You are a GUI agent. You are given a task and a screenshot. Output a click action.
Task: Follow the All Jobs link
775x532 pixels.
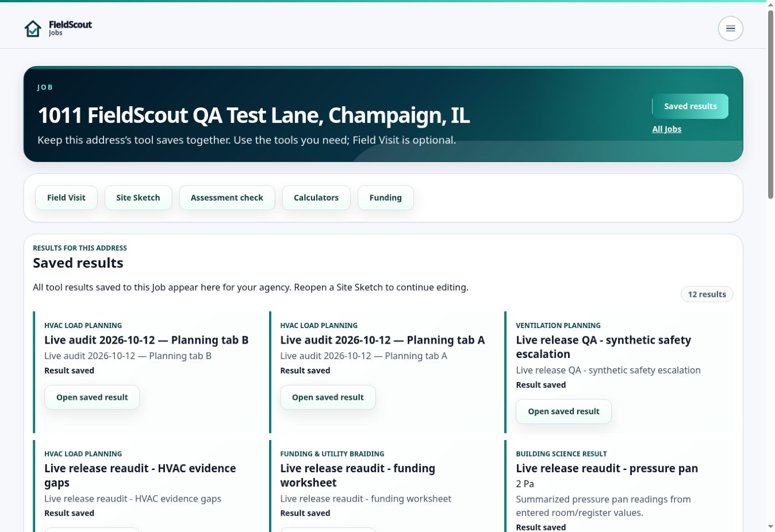click(x=666, y=129)
